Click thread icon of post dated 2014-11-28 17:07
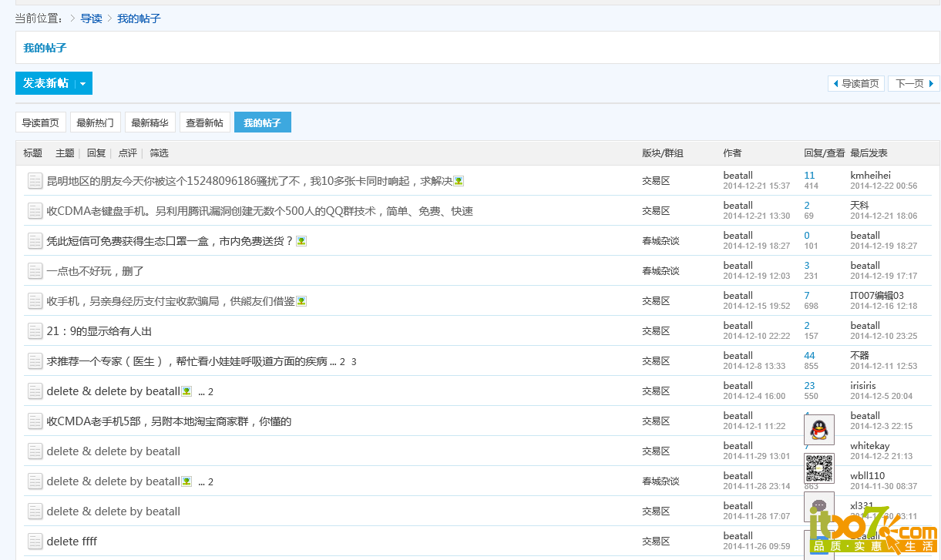The height and width of the screenshot is (560, 941). (35, 511)
